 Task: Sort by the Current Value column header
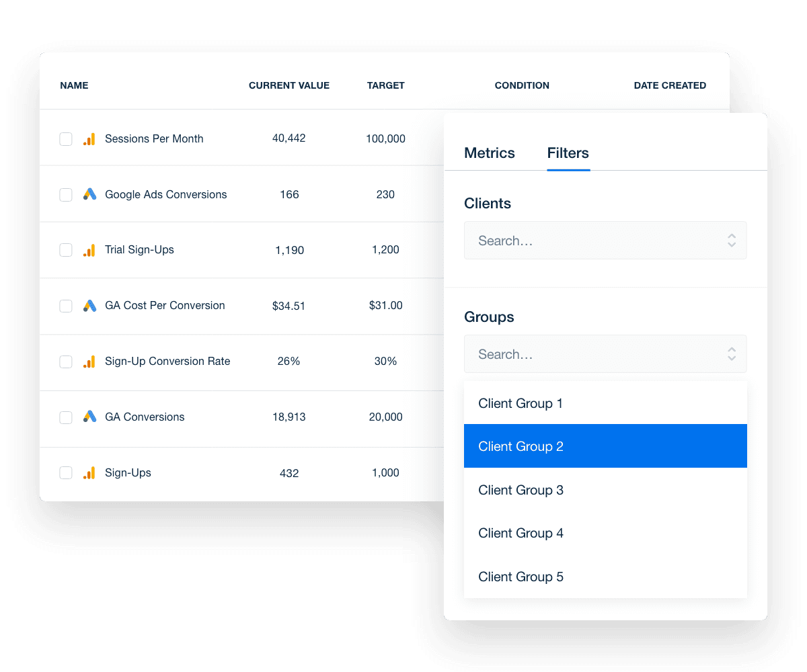pyautogui.click(x=289, y=85)
